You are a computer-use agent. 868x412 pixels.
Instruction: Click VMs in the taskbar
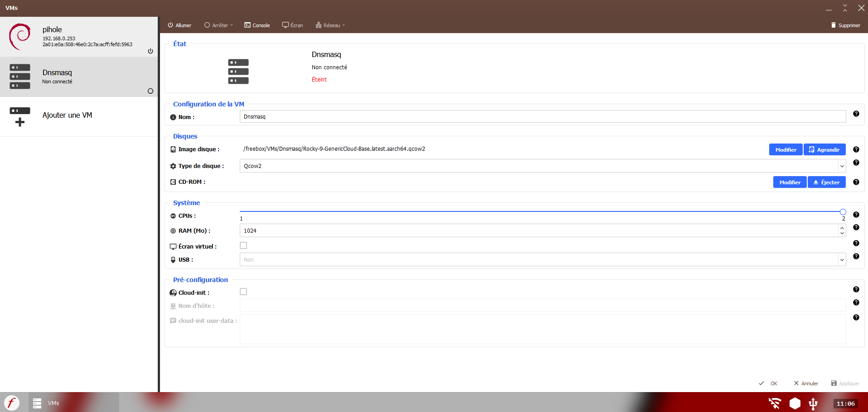pos(53,402)
